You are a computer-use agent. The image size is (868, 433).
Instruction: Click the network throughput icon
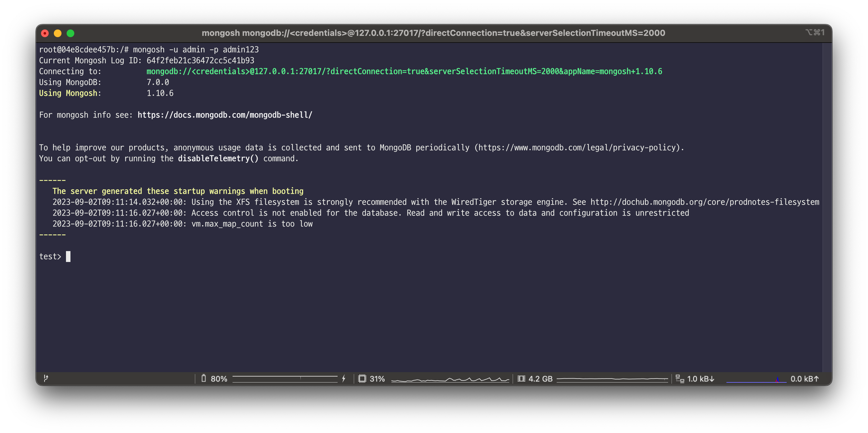pos(680,379)
